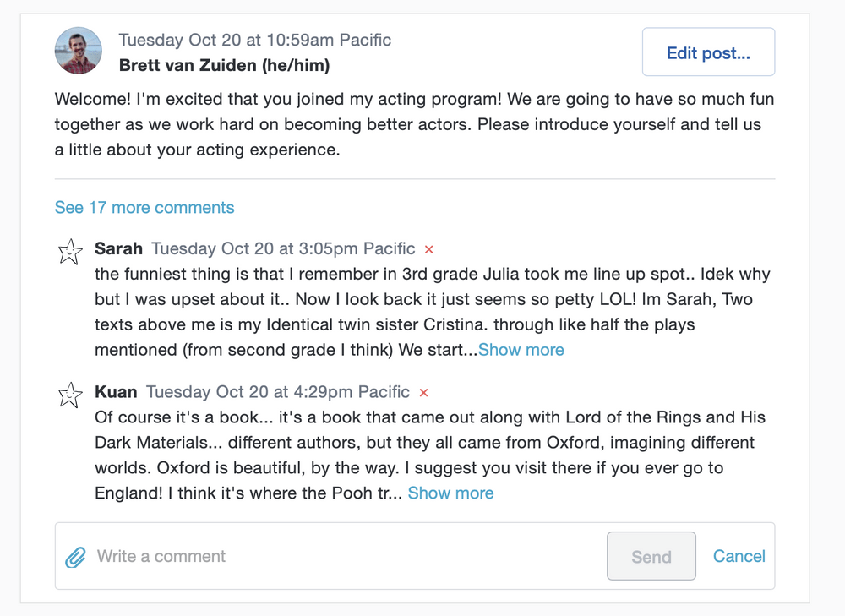Focus the "Write a comment" field
Screen dimensions: 845x616
(338, 556)
